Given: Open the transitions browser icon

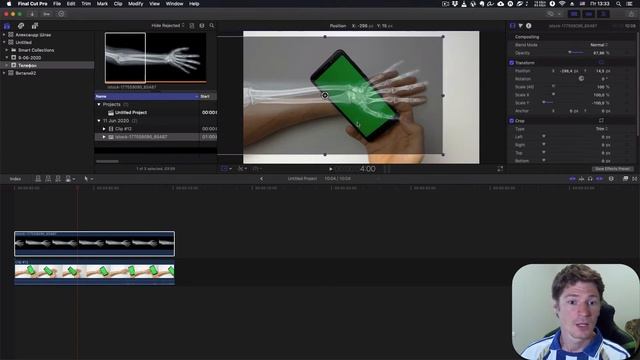Looking at the screenshot, I should point(635,179).
